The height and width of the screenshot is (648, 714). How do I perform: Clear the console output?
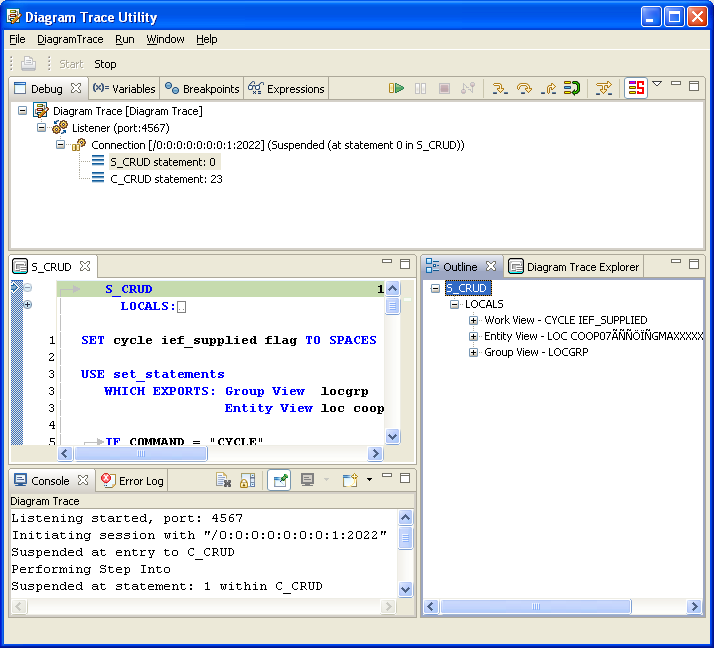pos(224,481)
